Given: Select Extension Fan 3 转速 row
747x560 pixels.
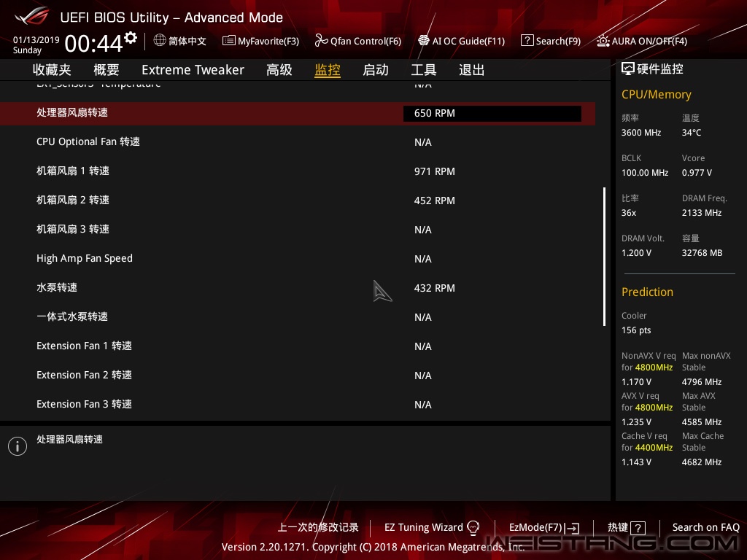Looking at the screenshot, I should tap(298, 404).
